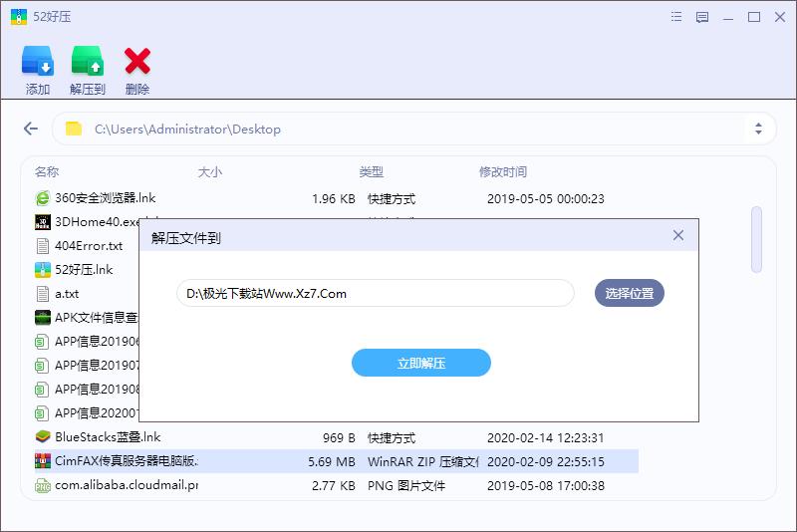The width and height of the screenshot is (797, 532).
Task: Close the 解压文件到 dialog
Action: (678, 235)
